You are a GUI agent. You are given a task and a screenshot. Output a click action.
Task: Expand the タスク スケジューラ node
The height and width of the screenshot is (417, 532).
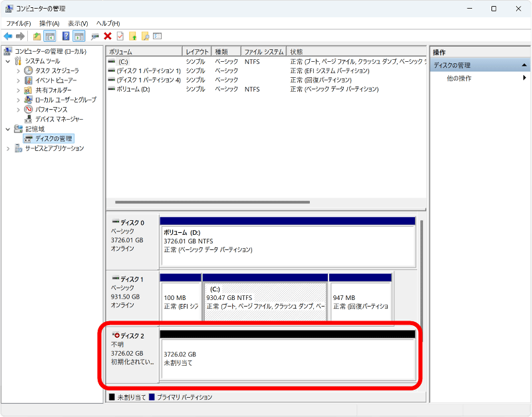19,71
